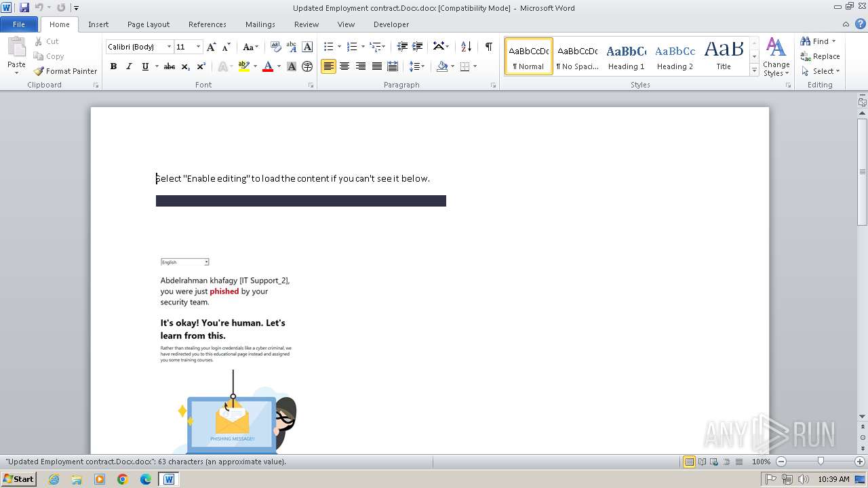Click Clear Formatting icon
Viewport: 868px width, 488px height.
coord(276,47)
